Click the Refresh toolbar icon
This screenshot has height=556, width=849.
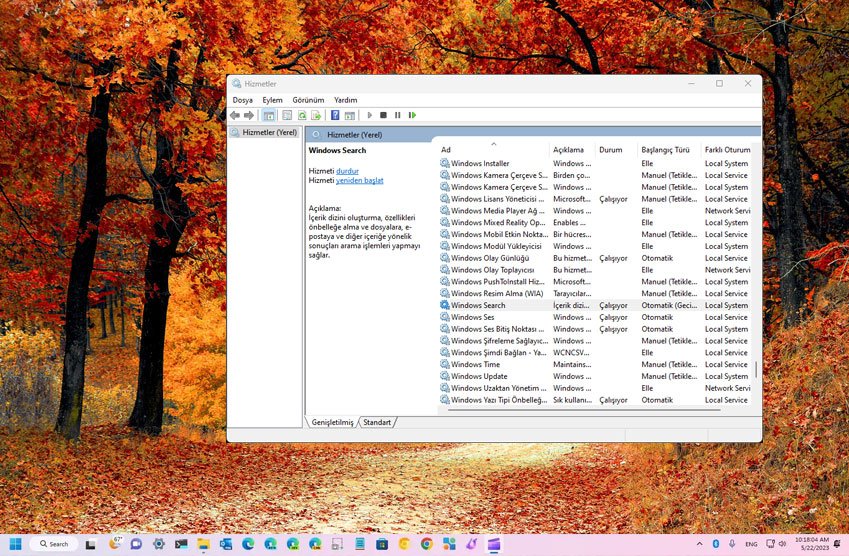[302, 116]
